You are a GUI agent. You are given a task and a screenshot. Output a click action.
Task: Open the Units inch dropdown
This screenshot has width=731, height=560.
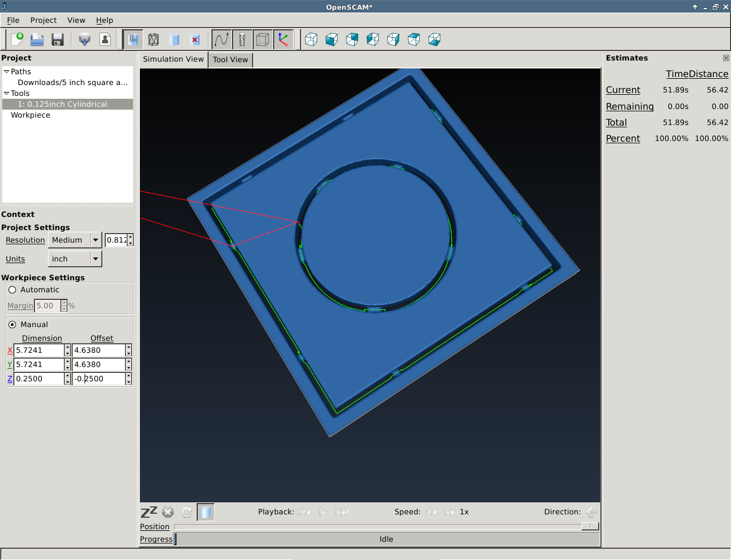coord(75,259)
